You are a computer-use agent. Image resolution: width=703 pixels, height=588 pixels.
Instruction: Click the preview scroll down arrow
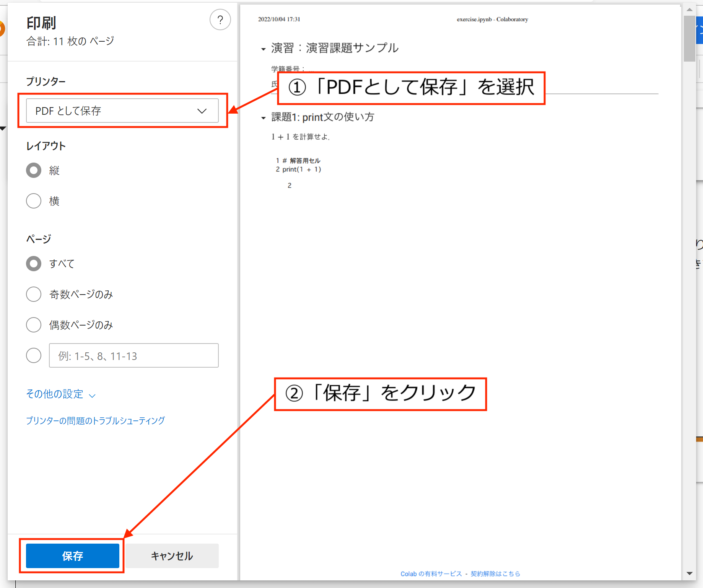(x=689, y=573)
